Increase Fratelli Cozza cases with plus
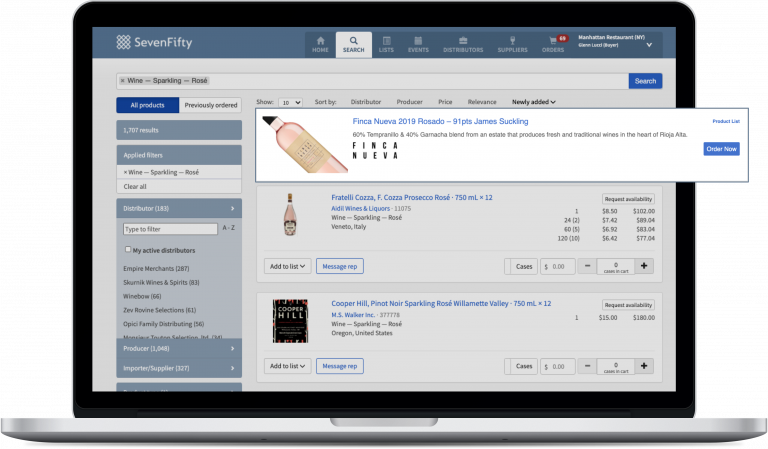This screenshot has width=768, height=449. click(x=644, y=266)
